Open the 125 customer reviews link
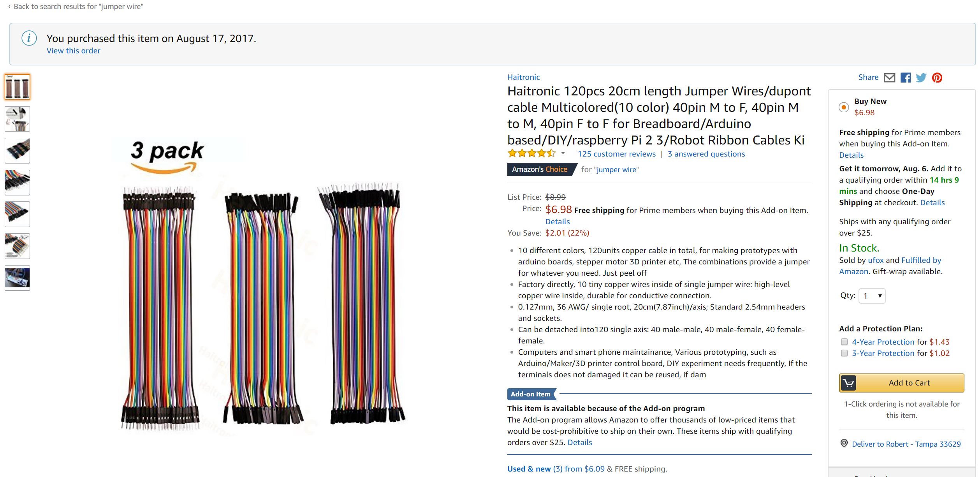Screen dimensions: 980x477 pos(616,154)
